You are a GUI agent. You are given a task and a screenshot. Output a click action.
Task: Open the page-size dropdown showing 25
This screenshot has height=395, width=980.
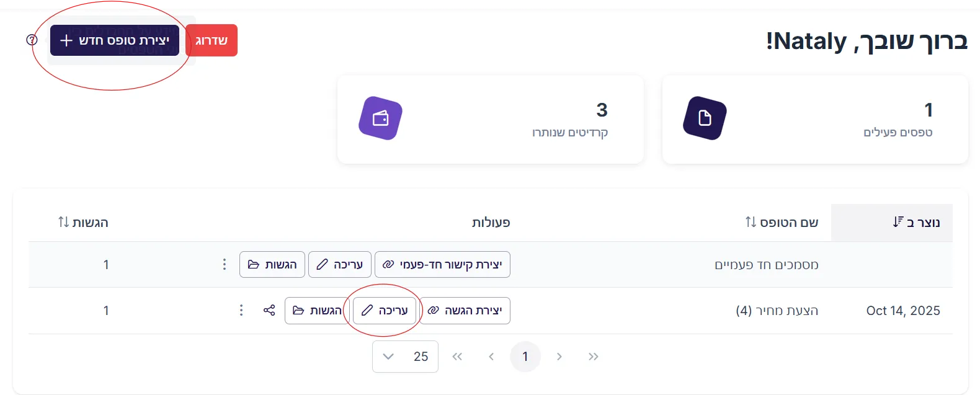tap(405, 356)
